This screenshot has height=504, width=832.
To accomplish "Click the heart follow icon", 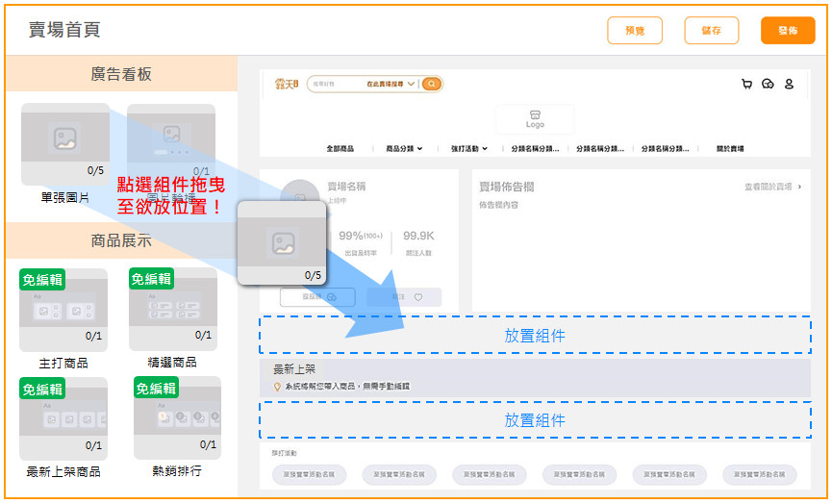I will pos(418,297).
